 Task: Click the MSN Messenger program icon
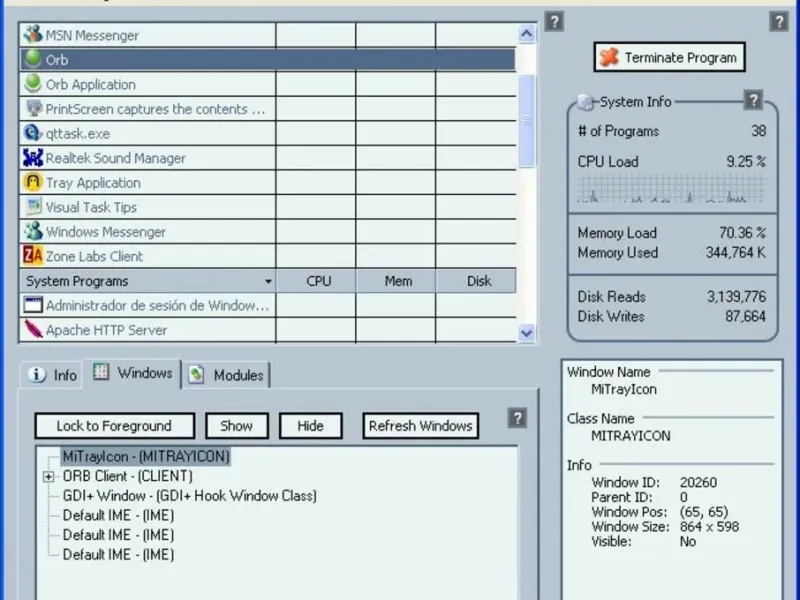click(x=33, y=34)
